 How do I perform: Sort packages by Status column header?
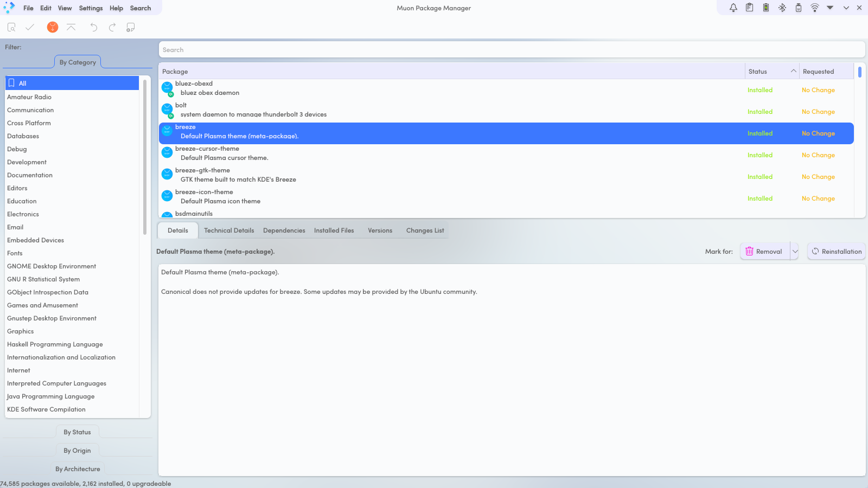772,72
